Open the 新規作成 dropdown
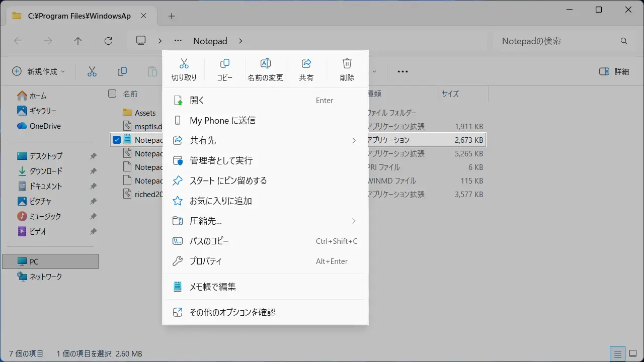 pos(39,71)
